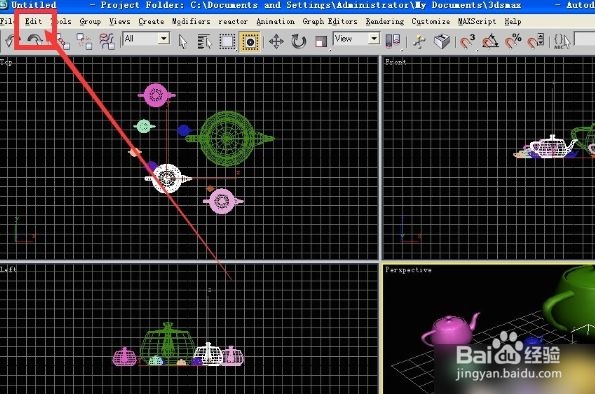Screen dimensions: 595x394
Task: Choose the Rectangular Selection Region tool
Action: 227,41
